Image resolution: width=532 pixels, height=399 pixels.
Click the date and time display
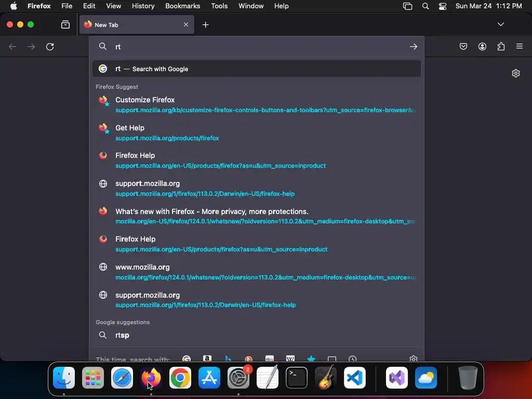tap(488, 6)
